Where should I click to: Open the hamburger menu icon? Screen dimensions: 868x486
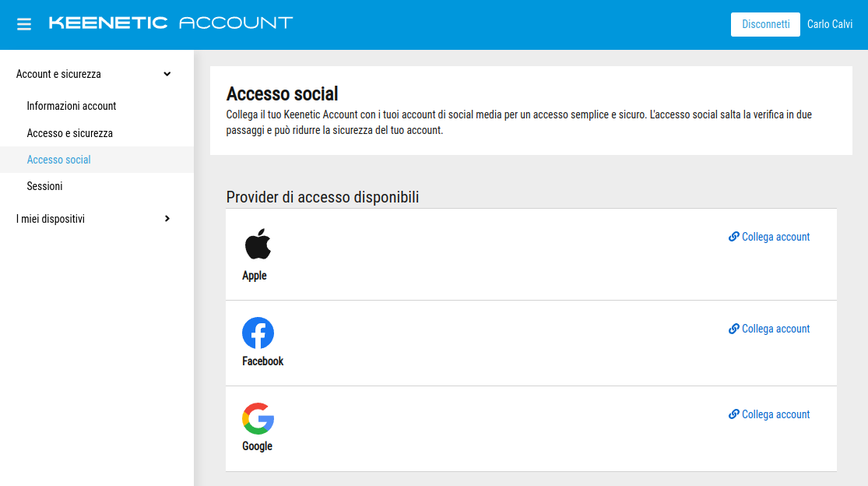24,24
